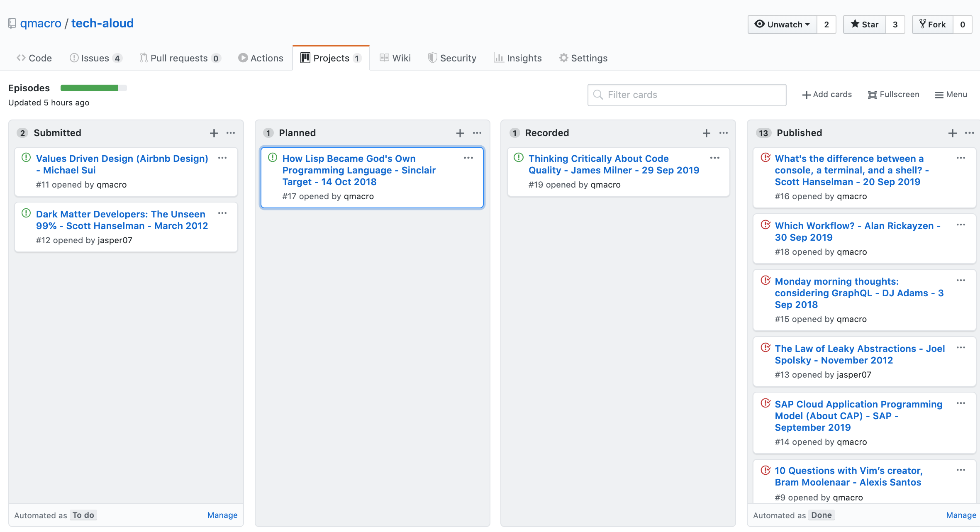Click open issue icon on Thinking Critically card
This screenshot has height=532, width=980.
click(519, 158)
